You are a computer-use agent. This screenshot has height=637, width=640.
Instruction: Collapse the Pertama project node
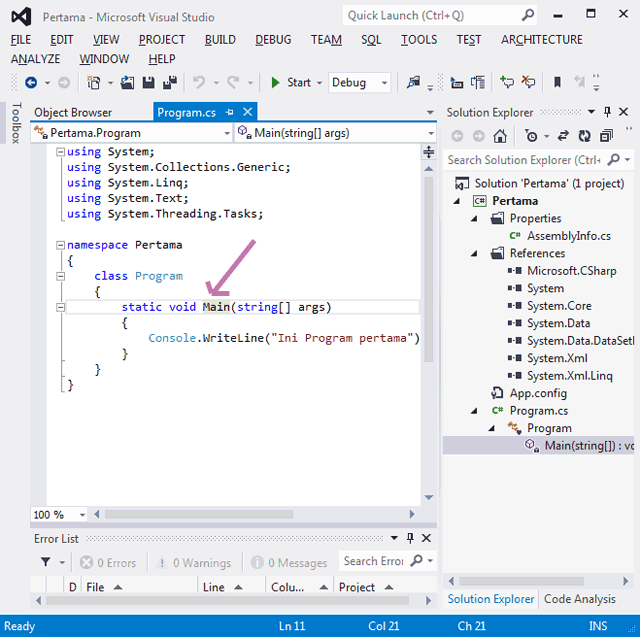coord(457,201)
